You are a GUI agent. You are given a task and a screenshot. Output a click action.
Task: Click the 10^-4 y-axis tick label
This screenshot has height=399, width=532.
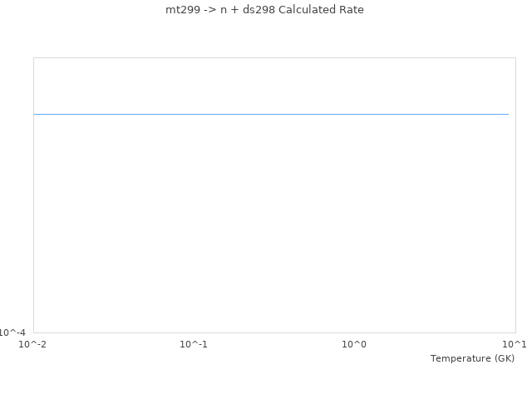tap(13, 332)
